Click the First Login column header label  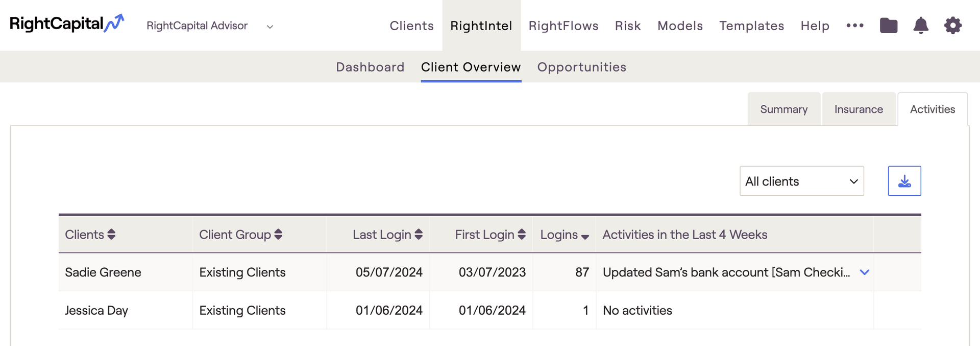[x=484, y=235]
